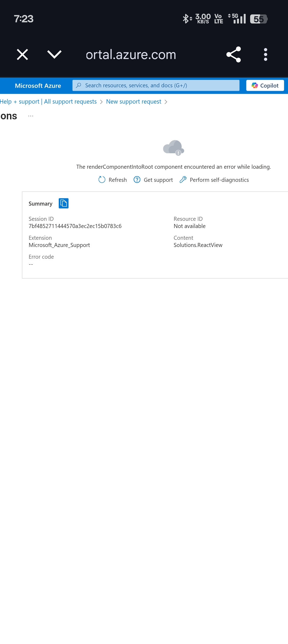Select the Solutions.ReactView content value

click(x=198, y=245)
